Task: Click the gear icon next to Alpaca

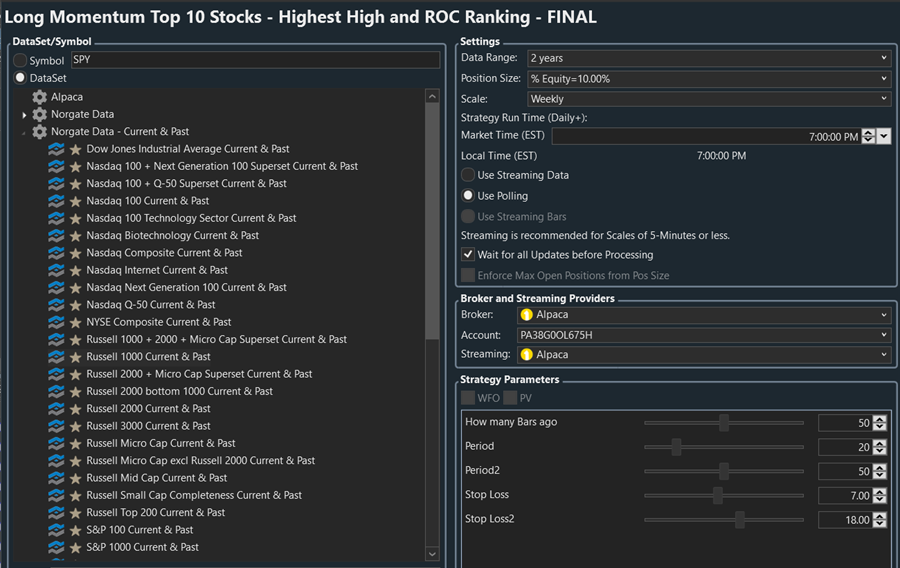Action: click(40, 97)
